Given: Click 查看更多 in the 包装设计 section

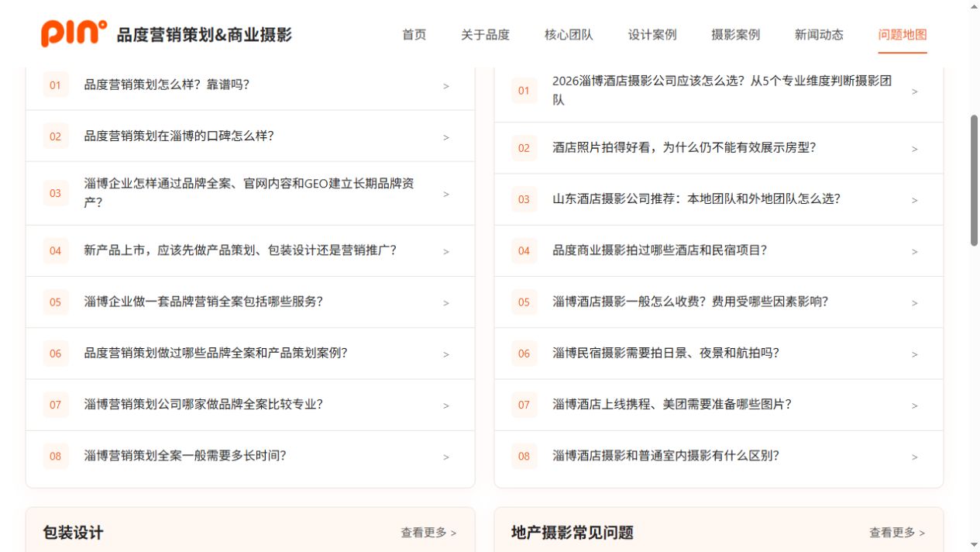Looking at the screenshot, I should tap(428, 533).
